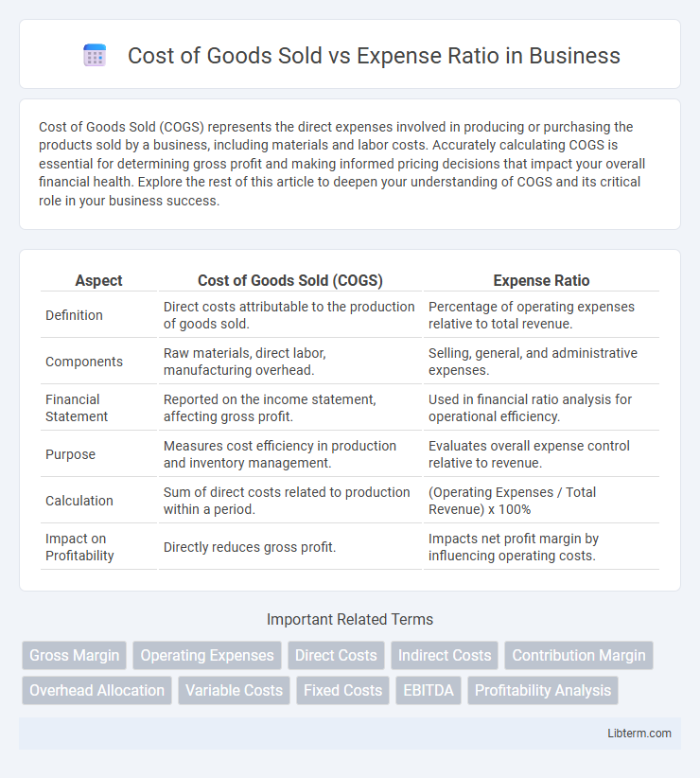Click the cell 'Direct costs attributable to the production of goods sold.'

tap(289, 315)
